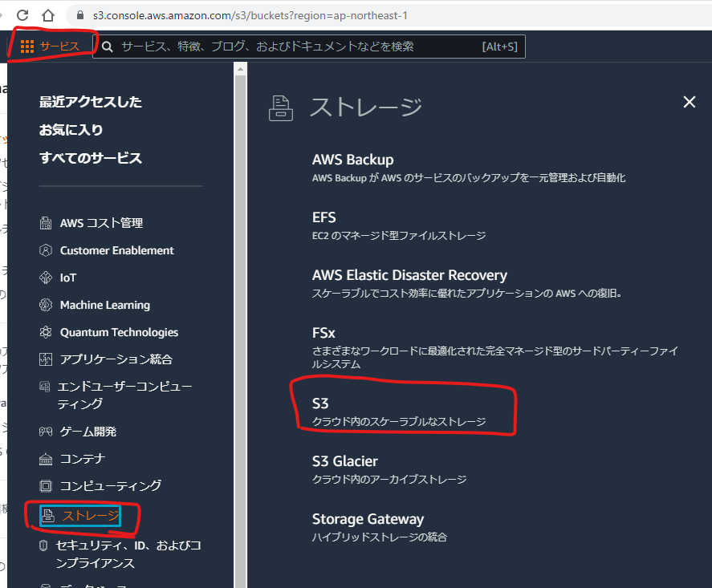Viewport: 712px width, 588px height.
Task: Select すべてのサービス section
Action: (x=91, y=158)
